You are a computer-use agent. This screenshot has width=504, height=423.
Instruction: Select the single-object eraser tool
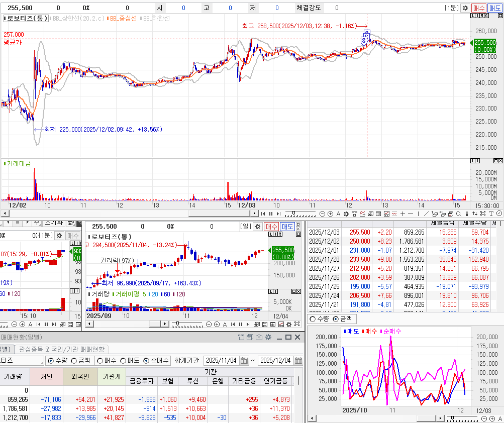click(434, 214)
